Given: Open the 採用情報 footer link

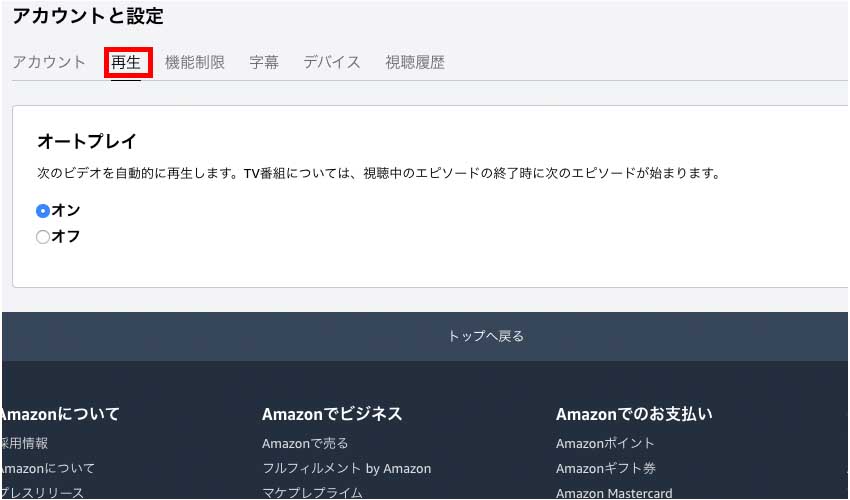Looking at the screenshot, I should coord(24,443).
